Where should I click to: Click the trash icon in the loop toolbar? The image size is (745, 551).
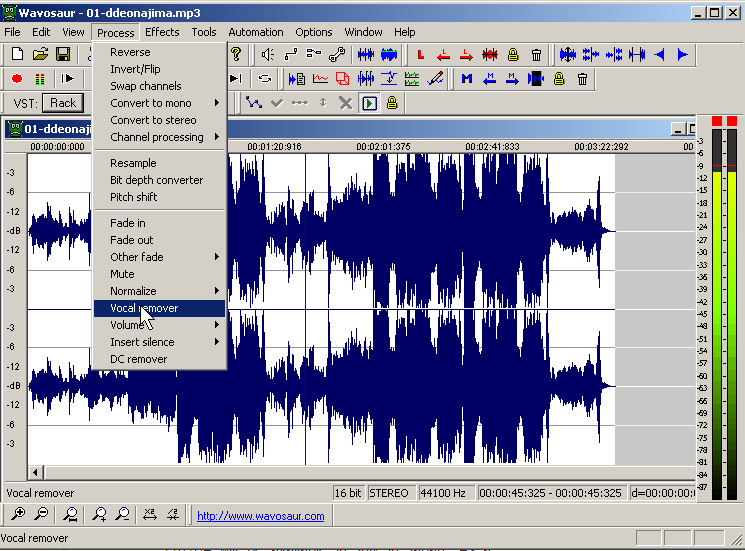(536, 55)
